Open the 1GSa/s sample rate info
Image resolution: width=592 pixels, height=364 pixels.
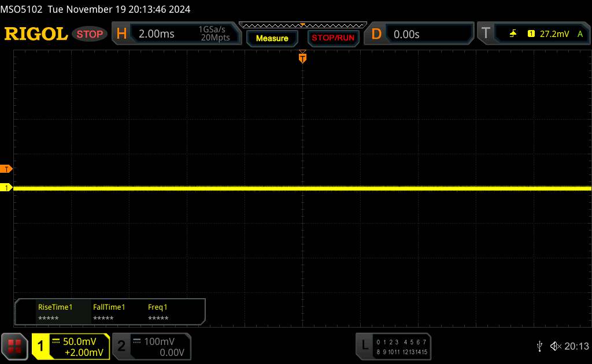point(212,29)
